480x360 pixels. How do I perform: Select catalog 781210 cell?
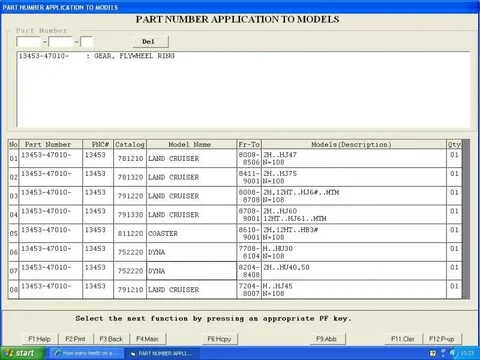[130, 159]
